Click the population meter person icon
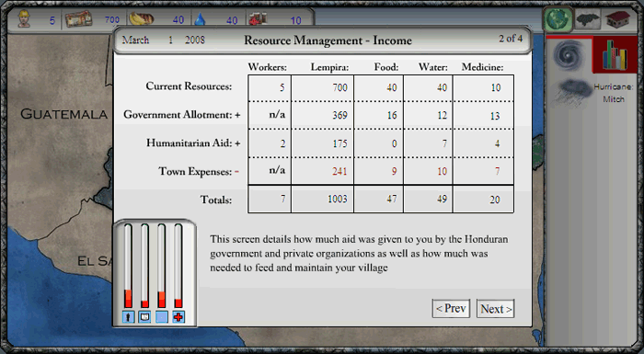This screenshot has width=644, height=354. (x=129, y=316)
